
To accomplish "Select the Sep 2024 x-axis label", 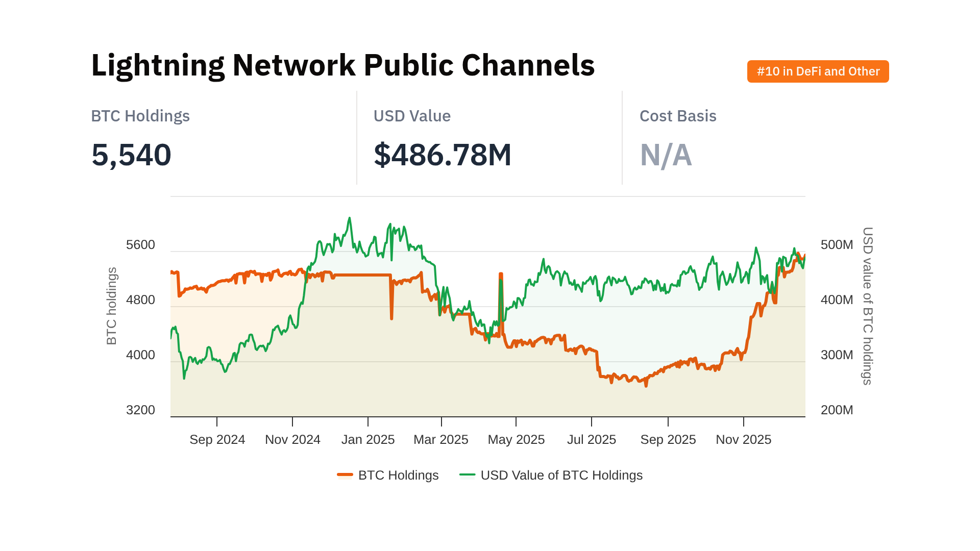I will pos(217,439).
